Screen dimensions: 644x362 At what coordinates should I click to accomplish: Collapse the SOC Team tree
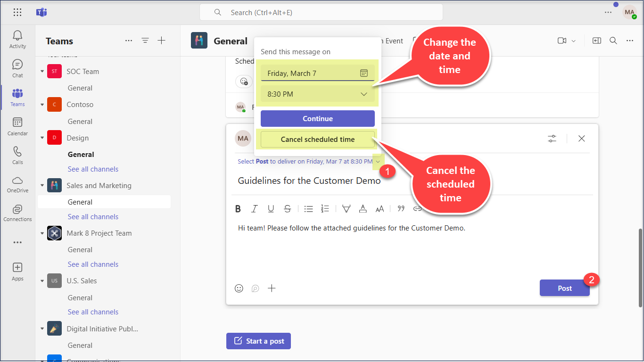pyautogui.click(x=42, y=72)
